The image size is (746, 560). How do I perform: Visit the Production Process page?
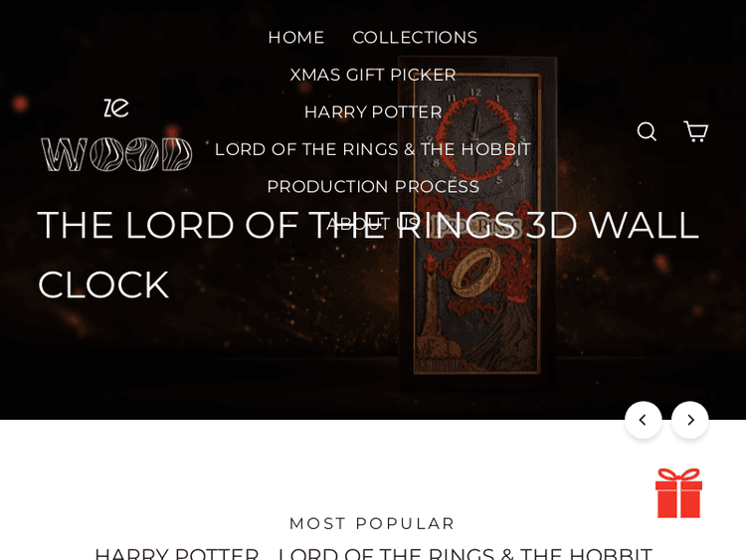[373, 187]
